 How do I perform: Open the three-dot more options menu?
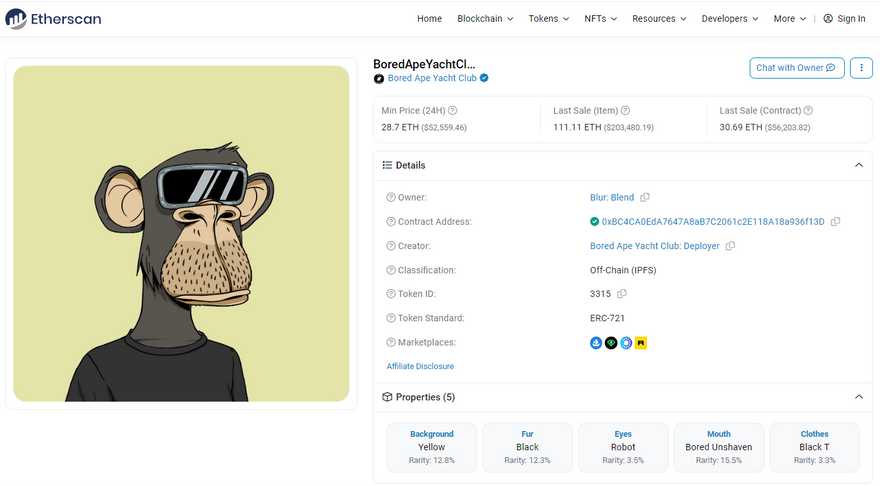tap(860, 68)
